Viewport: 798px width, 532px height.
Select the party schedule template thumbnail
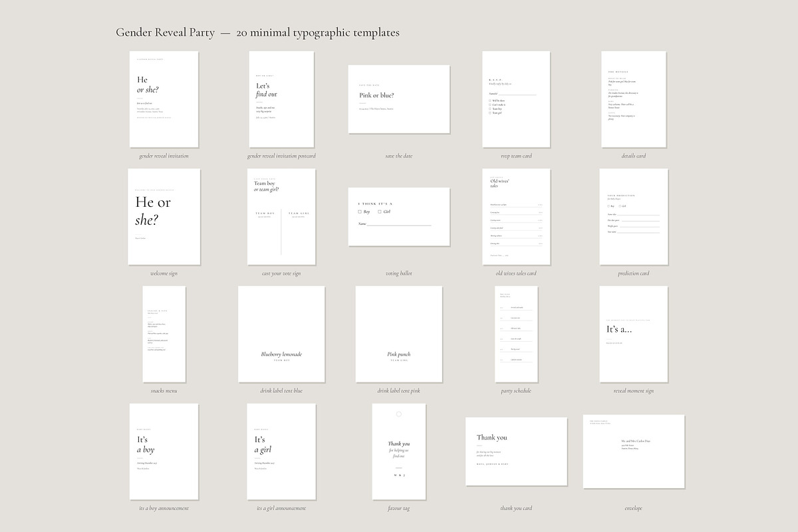coord(516,334)
